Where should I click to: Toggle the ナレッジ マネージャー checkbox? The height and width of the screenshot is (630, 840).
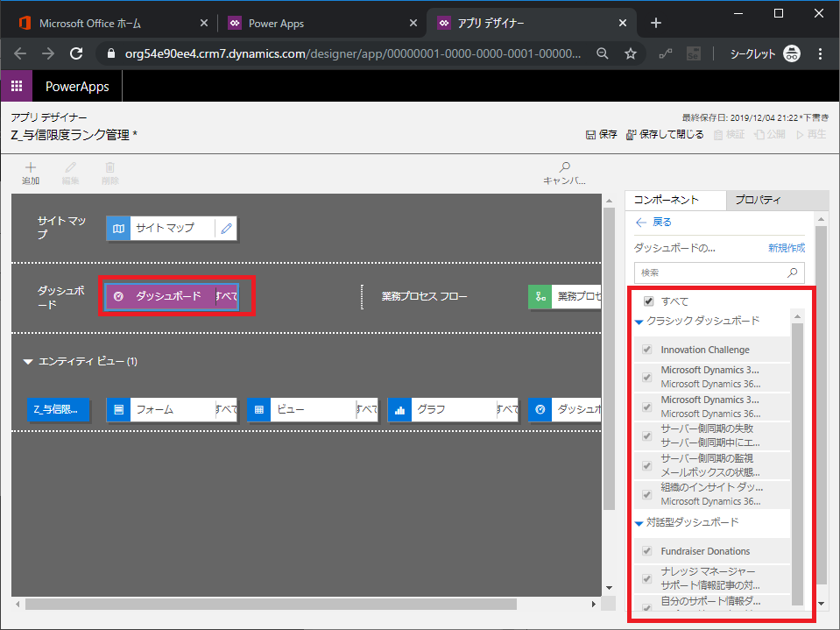pos(647,578)
